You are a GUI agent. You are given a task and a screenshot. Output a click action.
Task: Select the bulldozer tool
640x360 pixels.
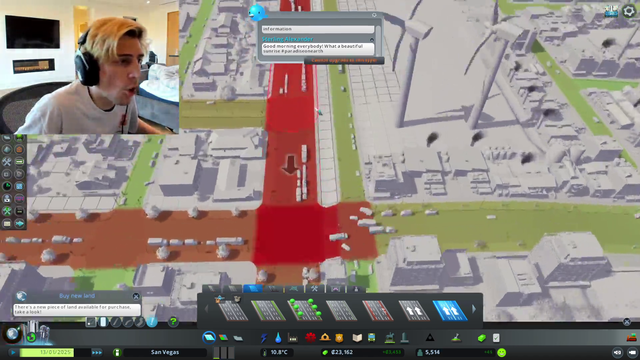point(631,338)
